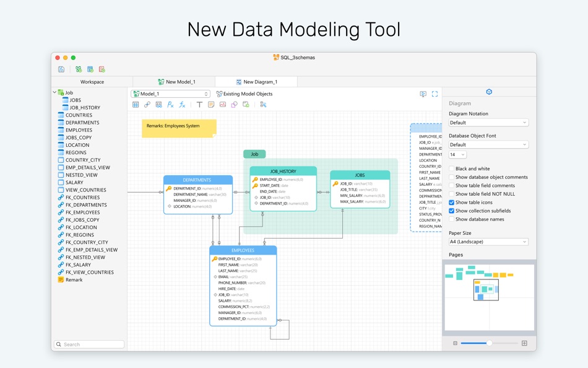
Task: Open the Paper Size A4 (Landscape) dropdown
Action: (x=488, y=242)
